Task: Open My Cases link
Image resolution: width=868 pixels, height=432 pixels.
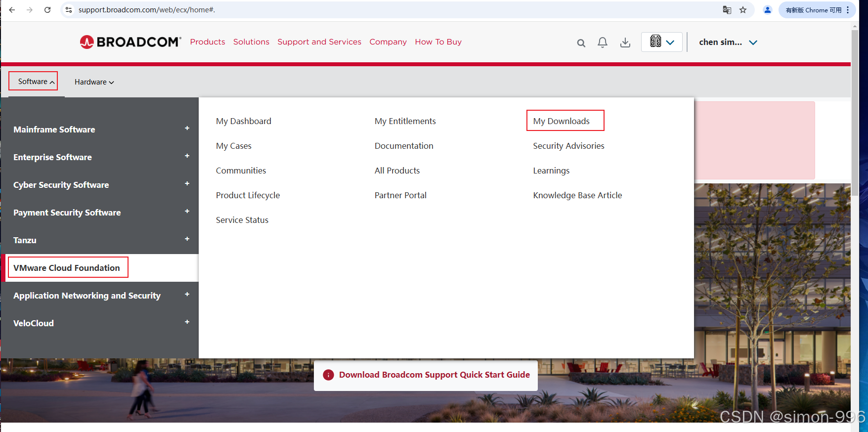Action: point(234,146)
